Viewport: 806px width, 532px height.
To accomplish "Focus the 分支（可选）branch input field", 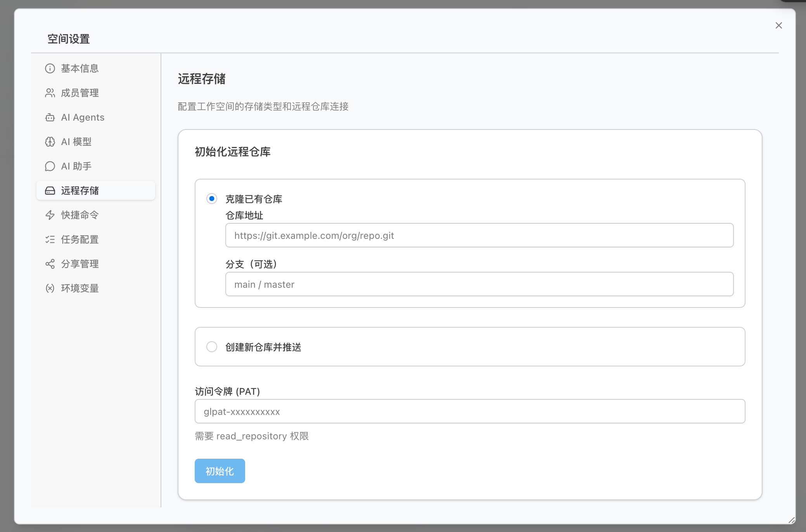I will 479,284.
